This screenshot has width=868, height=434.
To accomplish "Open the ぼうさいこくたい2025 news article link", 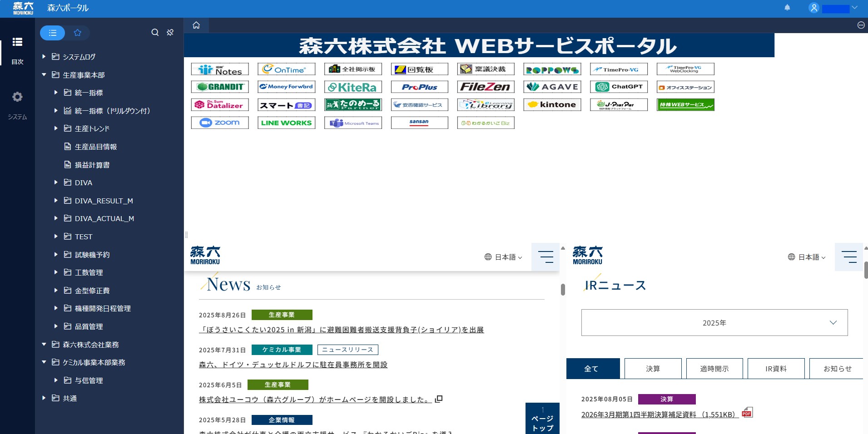I will [x=342, y=330].
